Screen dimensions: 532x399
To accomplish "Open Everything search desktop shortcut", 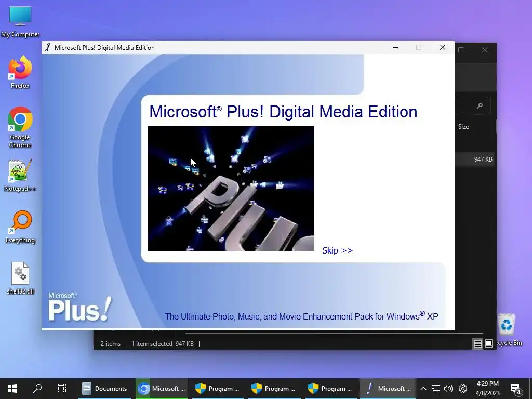I will click(20, 227).
